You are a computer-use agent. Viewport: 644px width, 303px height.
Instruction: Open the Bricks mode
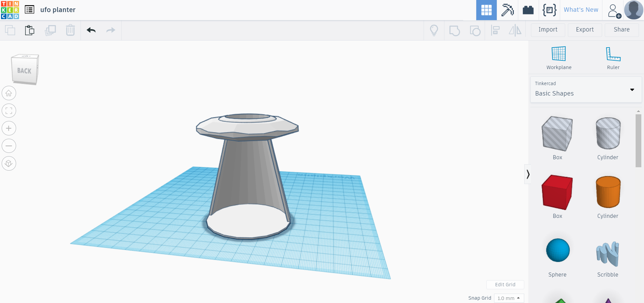pos(528,10)
